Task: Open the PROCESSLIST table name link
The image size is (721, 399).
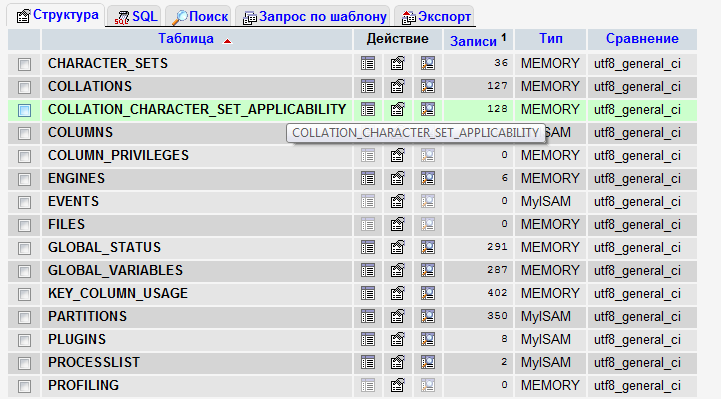Action: tap(94, 362)
